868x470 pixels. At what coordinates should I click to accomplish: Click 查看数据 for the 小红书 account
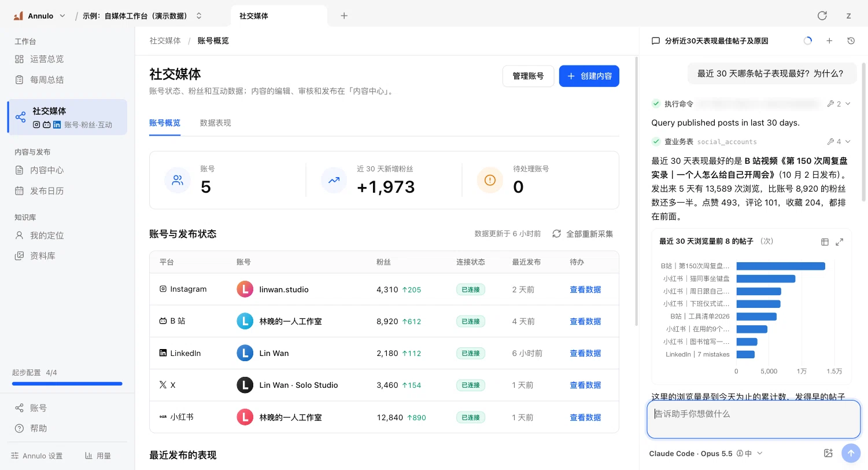tap(585, 417)
